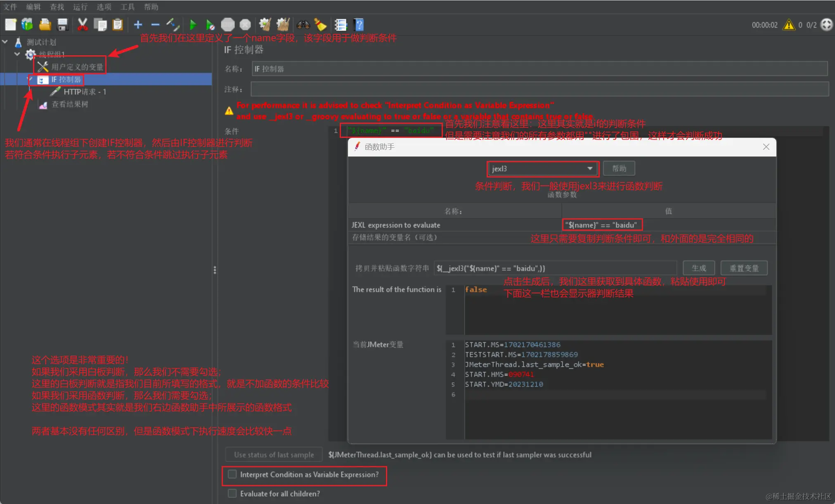This screenshot has width=835, height=504.
Task: Click the Start no pauses icon
Action: [x=210, y=25]
